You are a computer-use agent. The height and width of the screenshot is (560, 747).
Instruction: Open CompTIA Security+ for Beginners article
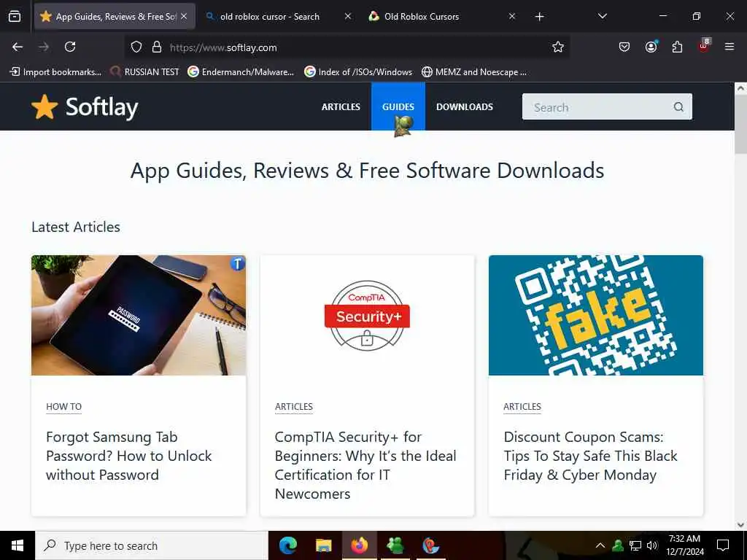[365, 465]
